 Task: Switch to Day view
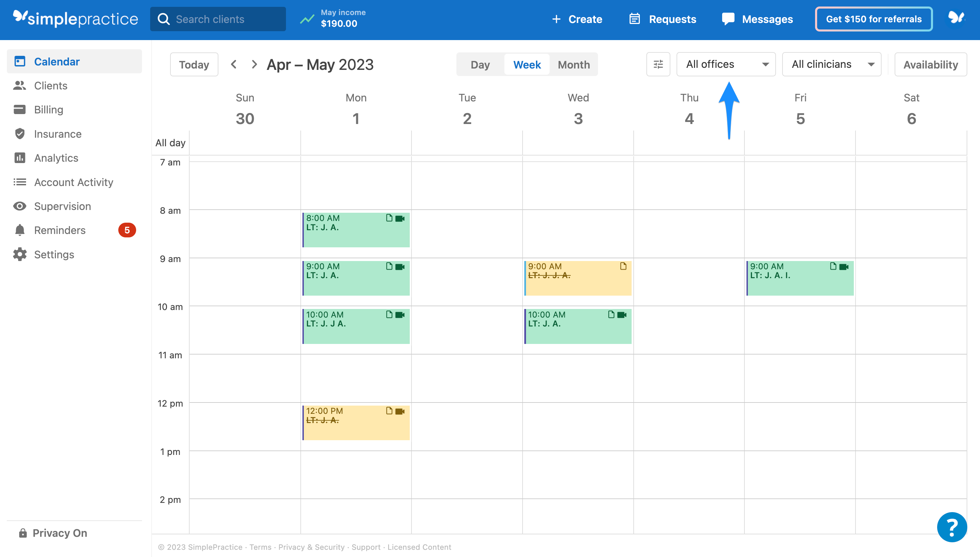(480, 64)
